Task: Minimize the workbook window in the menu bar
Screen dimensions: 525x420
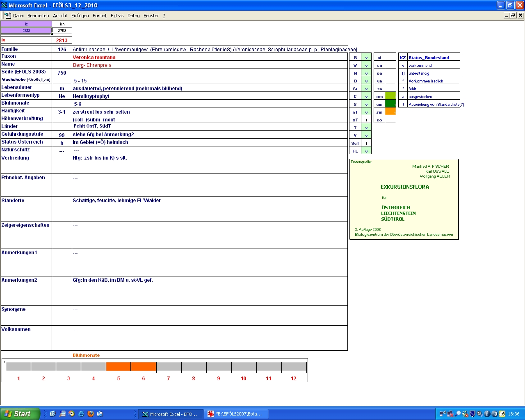Action: point(507,15)
